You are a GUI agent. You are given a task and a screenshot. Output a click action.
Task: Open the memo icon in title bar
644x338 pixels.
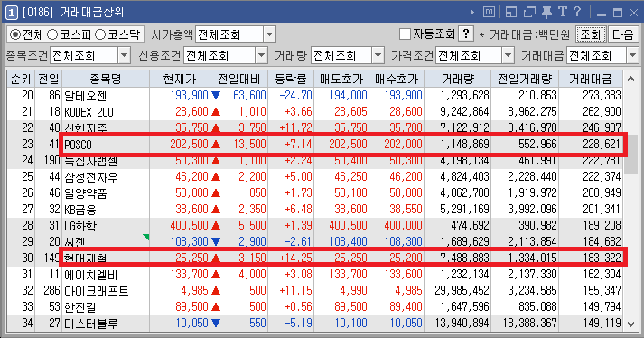[489, 13]
